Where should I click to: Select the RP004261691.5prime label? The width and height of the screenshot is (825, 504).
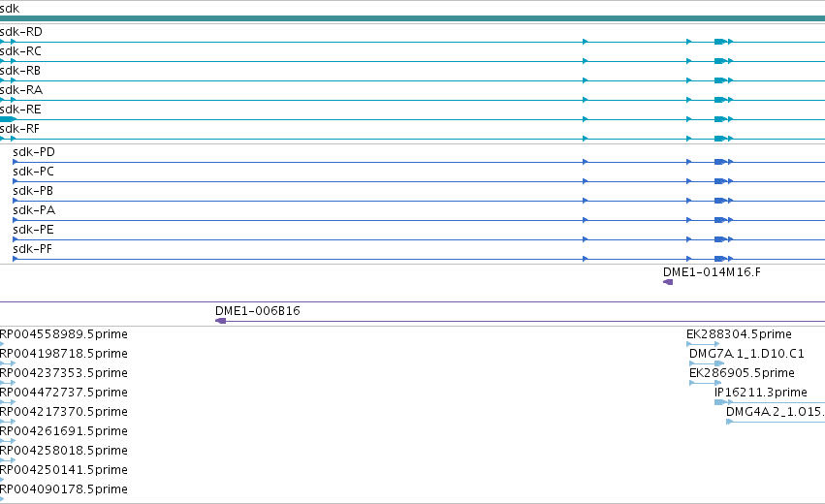pos(64,431)
